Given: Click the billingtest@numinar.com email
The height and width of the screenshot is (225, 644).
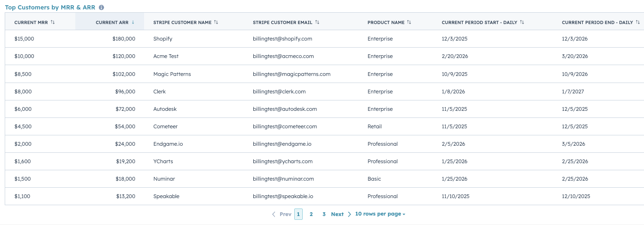Looking at the screenshot, I should pyautogui.click(x=283, y=179).
